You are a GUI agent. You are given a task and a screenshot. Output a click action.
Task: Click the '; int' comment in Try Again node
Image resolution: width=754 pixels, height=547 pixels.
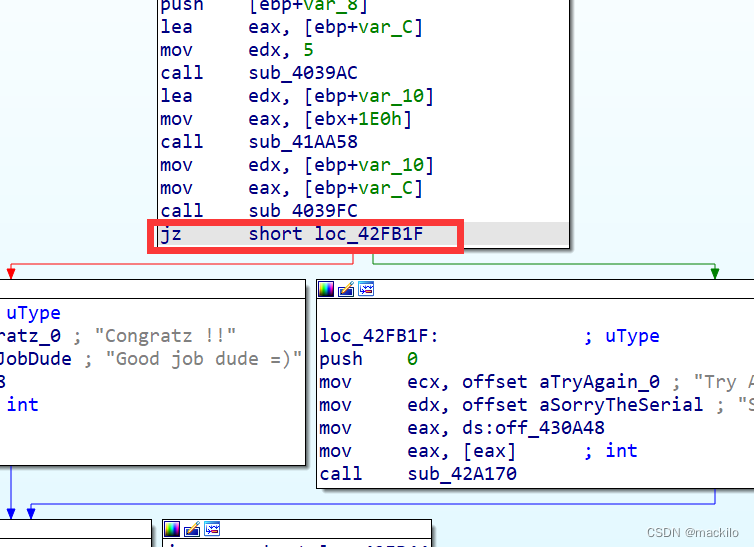[611, 451]
